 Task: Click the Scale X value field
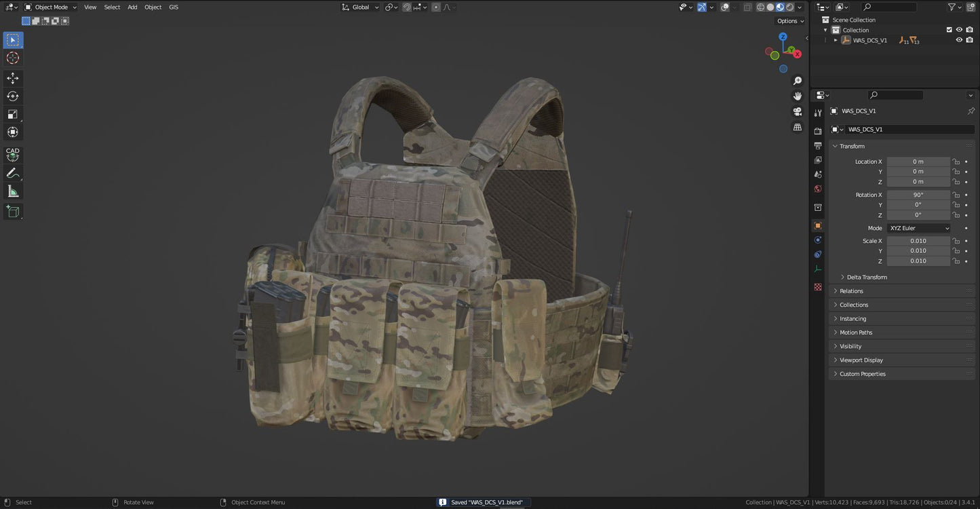(918, 241)
